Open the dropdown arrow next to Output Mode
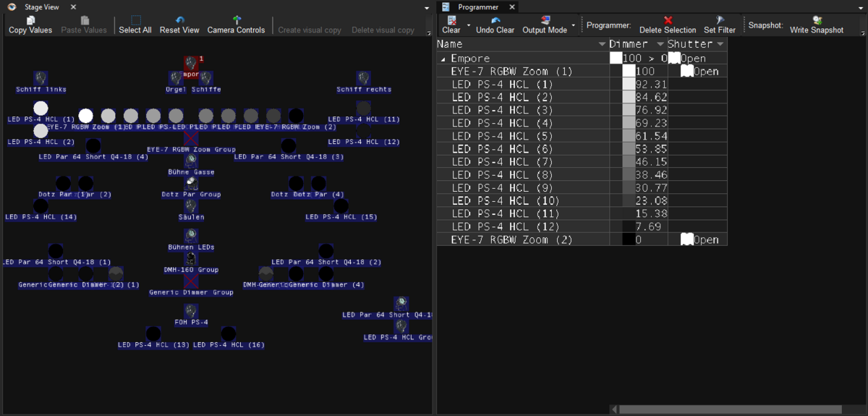The image size is (868, 416). click(x=574, y=25)
